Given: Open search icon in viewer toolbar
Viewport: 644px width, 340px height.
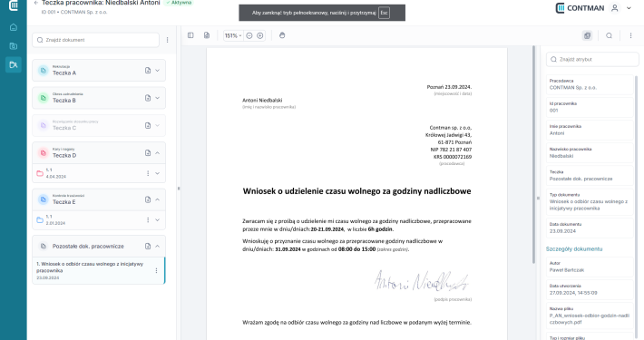Looking at the screenshot, I should (x=610, y=35).
